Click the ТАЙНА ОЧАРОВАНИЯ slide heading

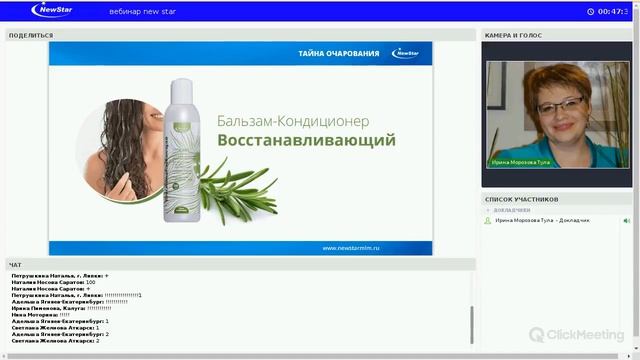[339, 53]
